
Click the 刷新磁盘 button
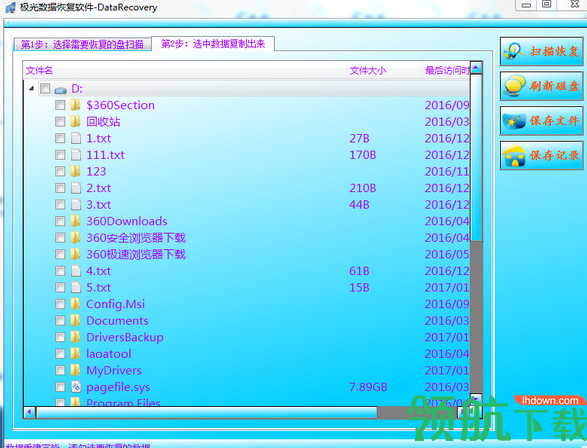[x=541, y=86]
